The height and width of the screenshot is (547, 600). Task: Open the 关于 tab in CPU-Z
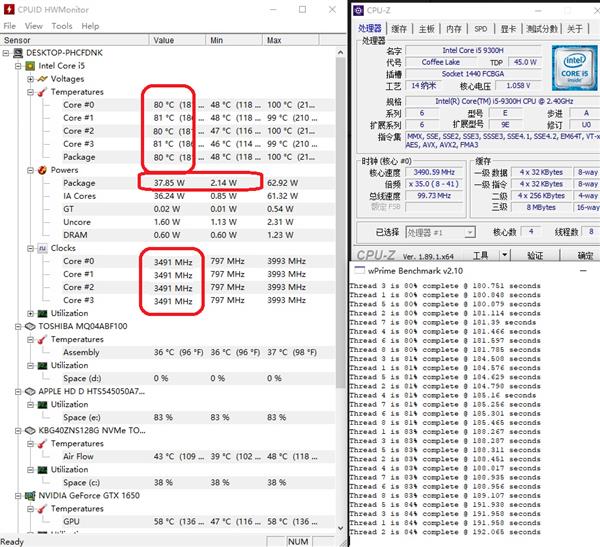(x=574, y=29)
